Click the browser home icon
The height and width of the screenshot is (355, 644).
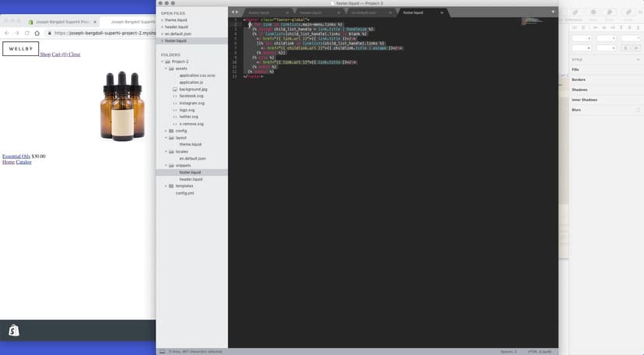point(38,33)
